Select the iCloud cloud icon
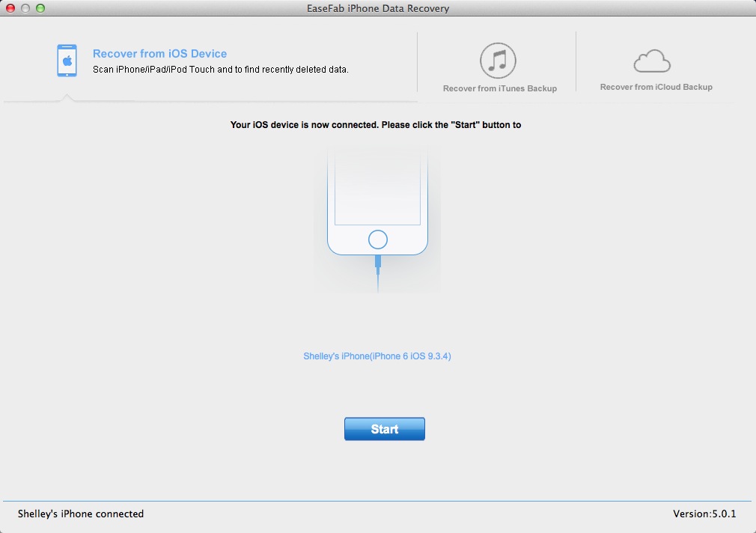 (652, 61)
